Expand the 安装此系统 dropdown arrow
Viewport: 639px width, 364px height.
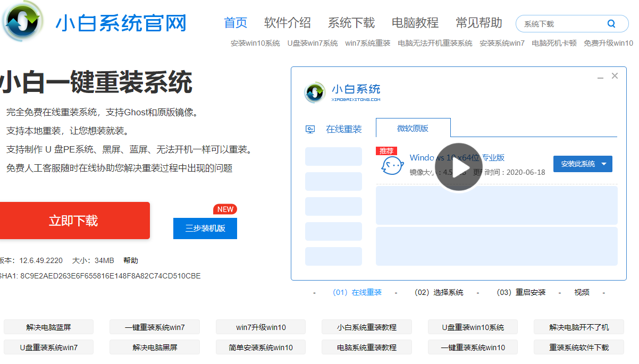click(604, 164)
